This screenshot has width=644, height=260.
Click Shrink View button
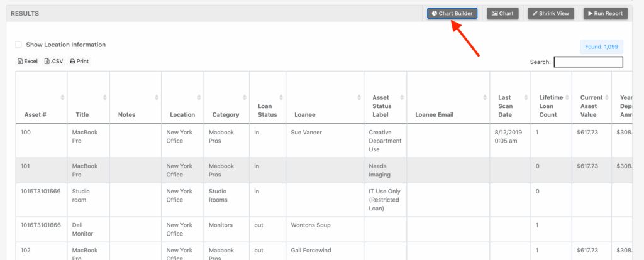tap(551, 14)
